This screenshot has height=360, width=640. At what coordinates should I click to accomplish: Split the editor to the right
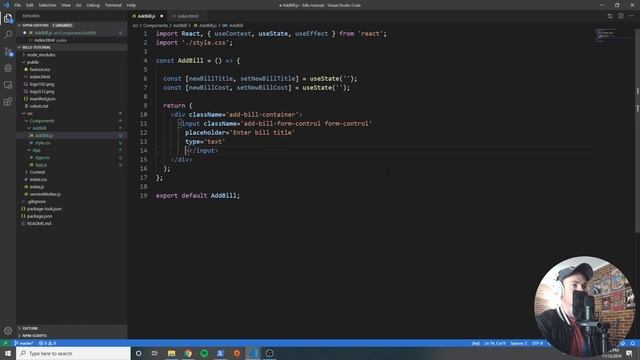pyautogui.click(x=620, y=16)
